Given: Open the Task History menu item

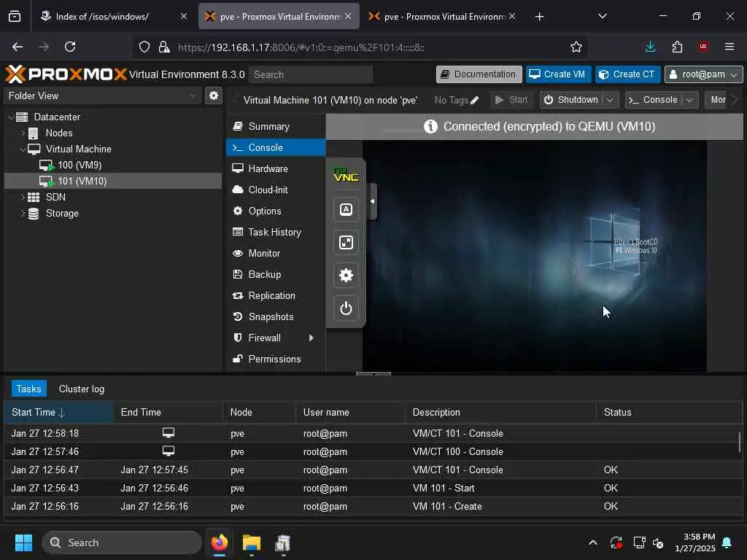Looking at the screenshot, I should [x=276, y=233].
